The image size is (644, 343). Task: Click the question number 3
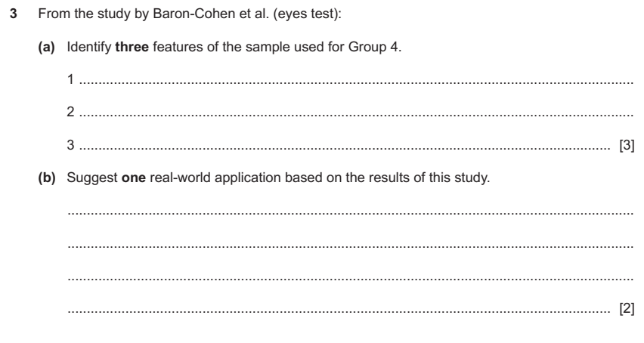pos(14,14)
